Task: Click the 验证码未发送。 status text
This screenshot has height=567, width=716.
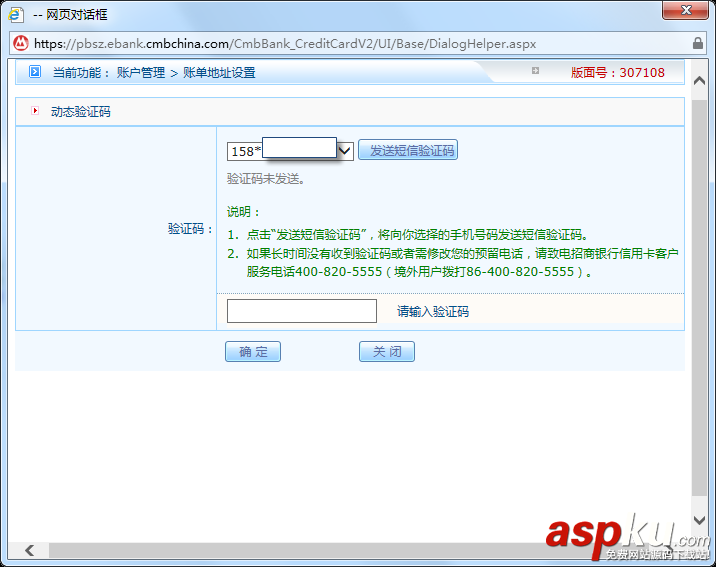Action: coord(266,178)
